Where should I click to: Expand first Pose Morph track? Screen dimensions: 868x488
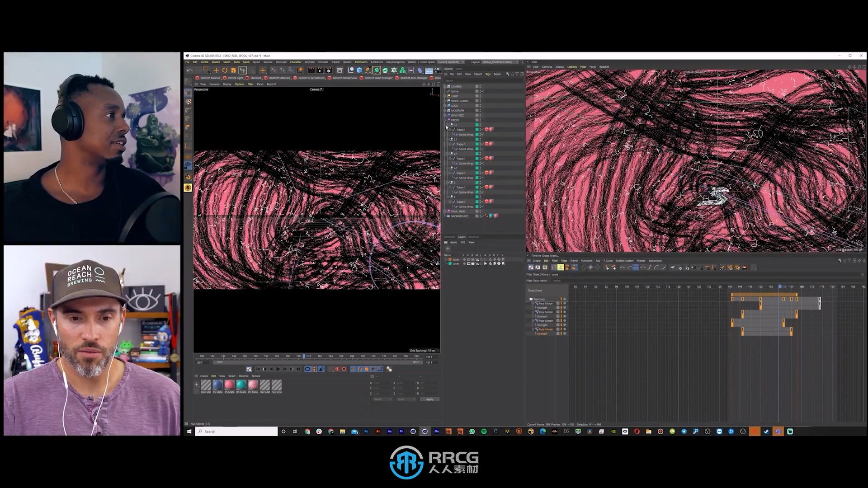point(533,303)
